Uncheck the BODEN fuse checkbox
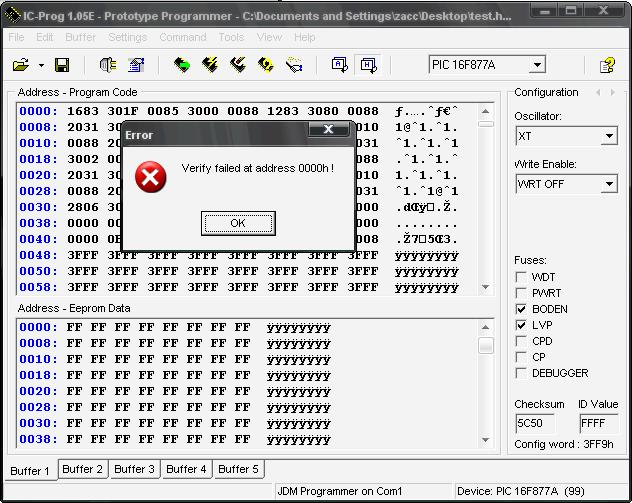The image size is (632, 503). click(521, 309)
